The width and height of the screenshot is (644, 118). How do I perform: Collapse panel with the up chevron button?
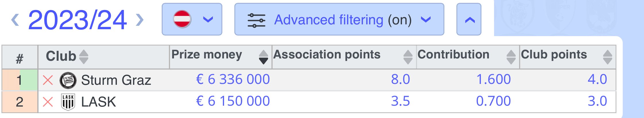469,19
